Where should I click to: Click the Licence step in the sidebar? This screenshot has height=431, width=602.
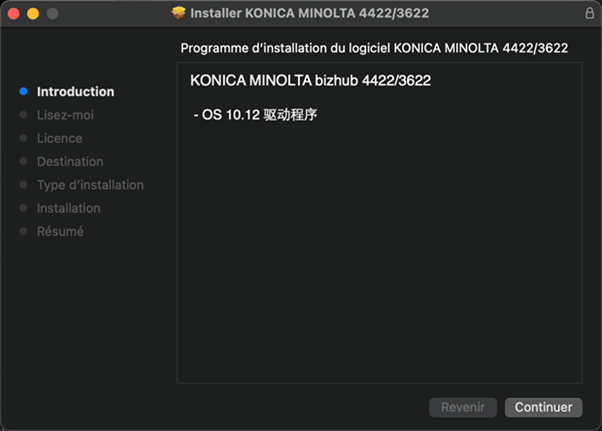[59, 138]
